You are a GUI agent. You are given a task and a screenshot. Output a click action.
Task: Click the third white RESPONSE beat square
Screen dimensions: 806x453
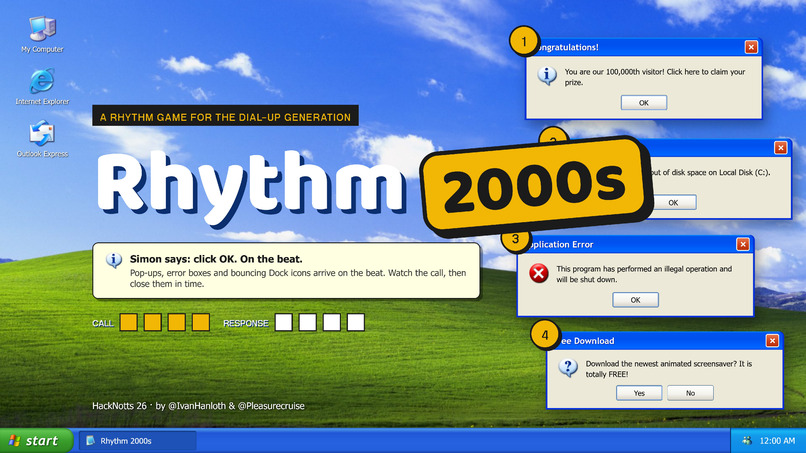coord(332,322)
